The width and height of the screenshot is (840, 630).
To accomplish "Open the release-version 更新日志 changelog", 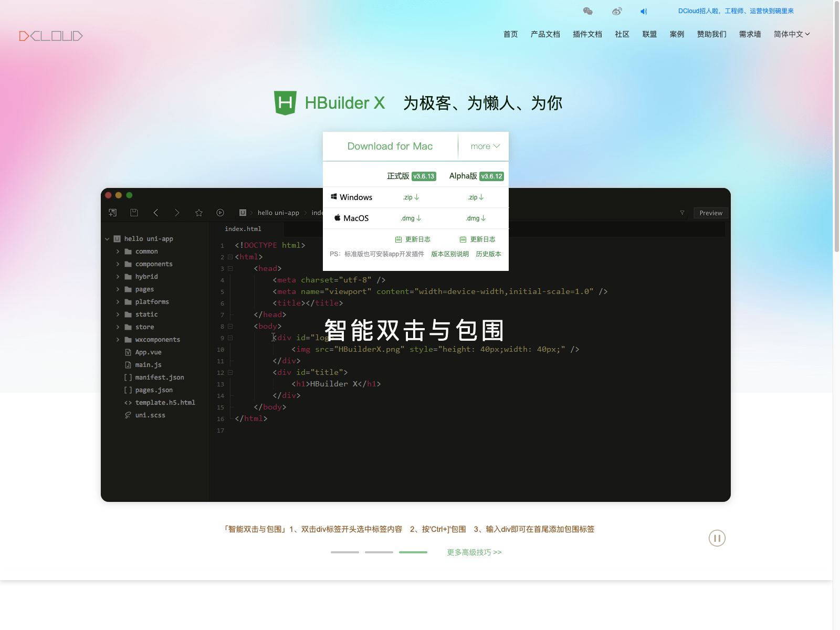I will point(413,239).
